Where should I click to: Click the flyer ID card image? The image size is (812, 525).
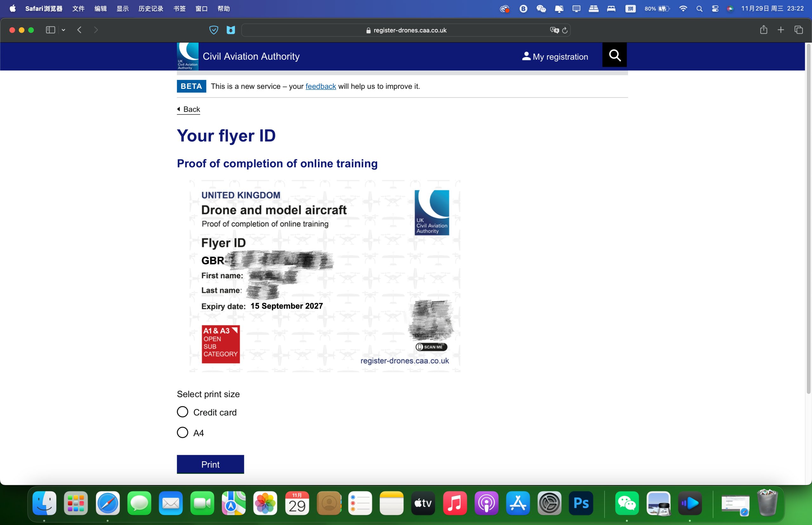click(325, 276)
